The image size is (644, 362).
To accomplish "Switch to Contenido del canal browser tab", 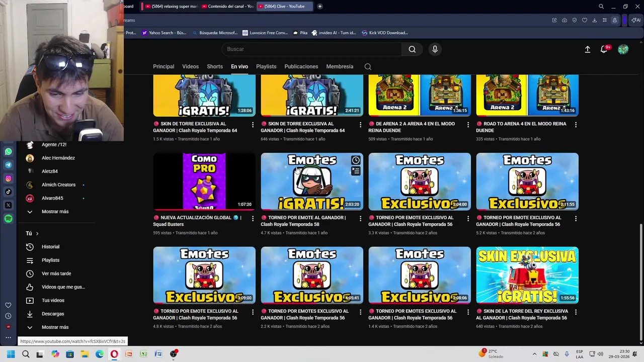I will point(227,7).
